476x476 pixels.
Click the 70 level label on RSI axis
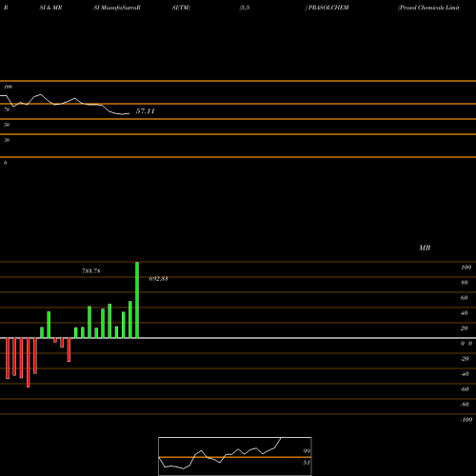point(7,109)
